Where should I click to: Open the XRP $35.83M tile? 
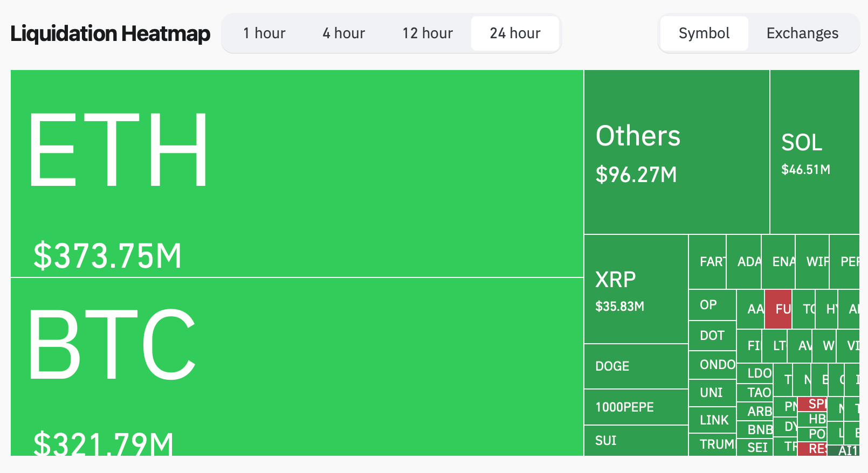click(x=636, y=289)
